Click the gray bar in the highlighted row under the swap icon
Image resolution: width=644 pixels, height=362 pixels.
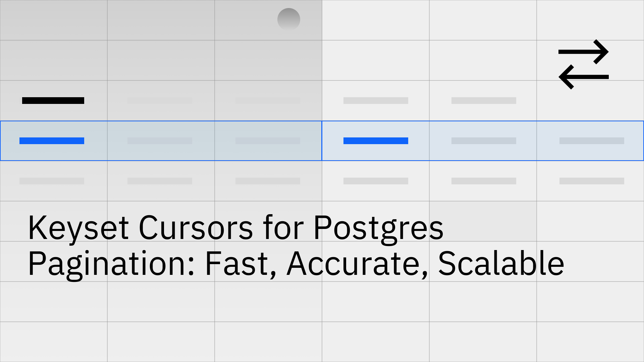(x=592, y=141)
